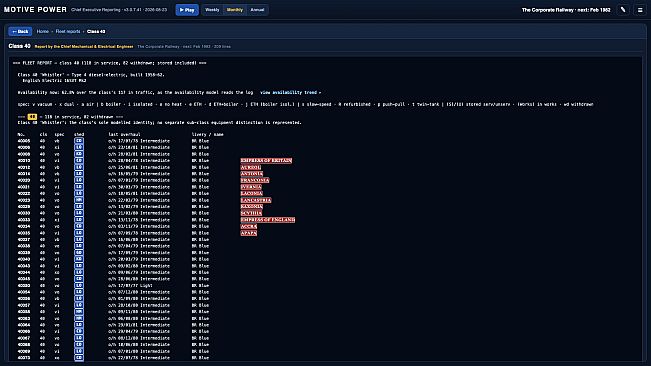The image size is (651, 366).
Task: Click Report by the Chief Mechanical & Electrical Engineer
Action: pos(84,46)
